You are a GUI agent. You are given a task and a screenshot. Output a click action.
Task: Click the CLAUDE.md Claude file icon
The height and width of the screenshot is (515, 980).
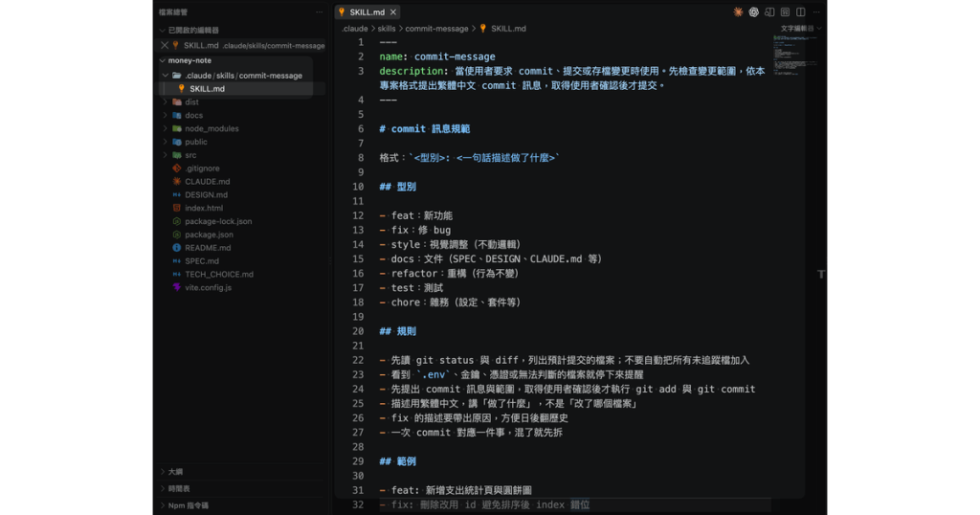177,181
